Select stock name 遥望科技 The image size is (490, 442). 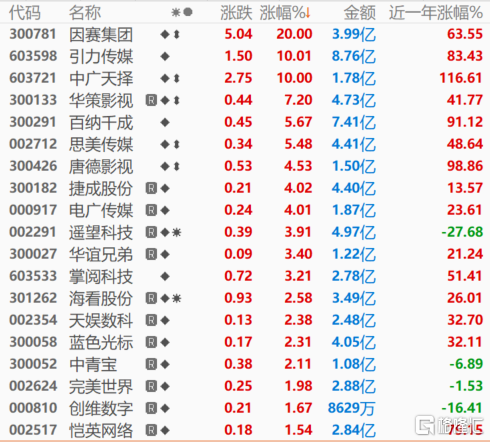(101, 232)
